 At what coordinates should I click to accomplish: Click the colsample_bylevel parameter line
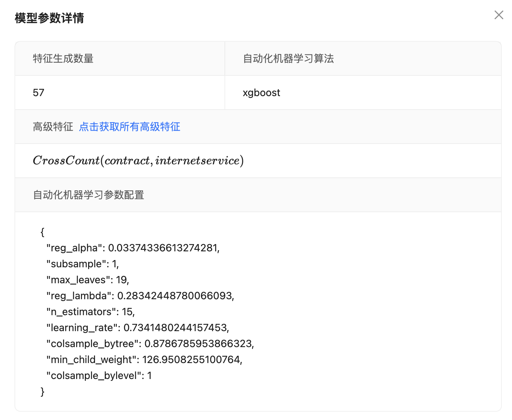[99, 376]
